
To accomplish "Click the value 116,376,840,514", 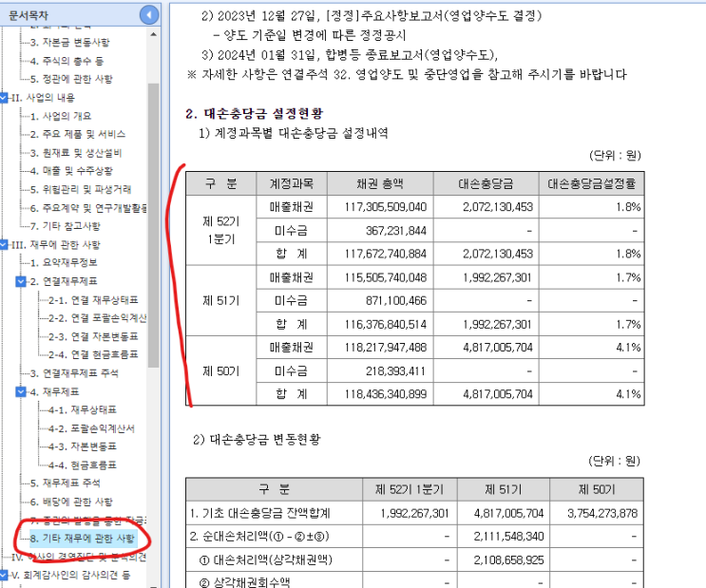I will point(386,324).
